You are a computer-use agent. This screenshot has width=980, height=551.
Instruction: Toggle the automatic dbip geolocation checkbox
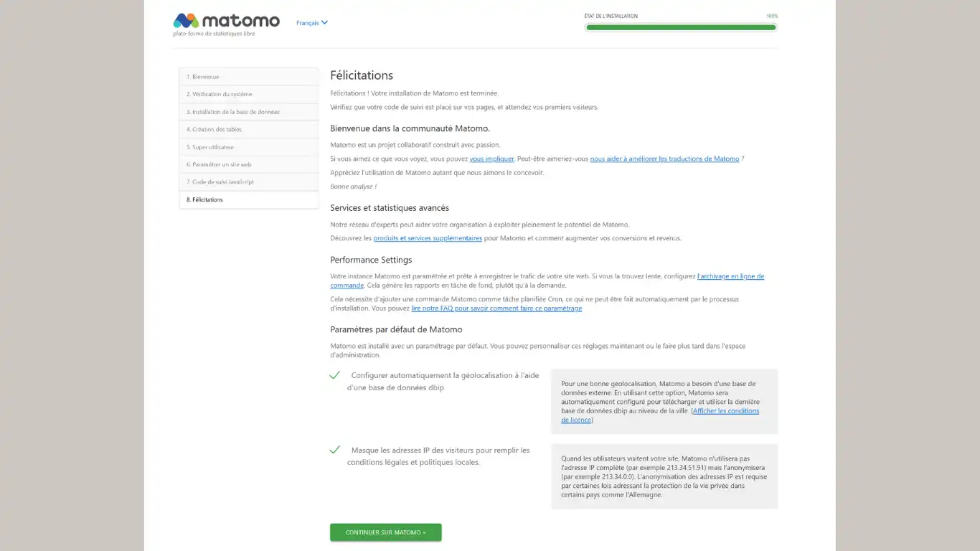[x=334, y=375]
